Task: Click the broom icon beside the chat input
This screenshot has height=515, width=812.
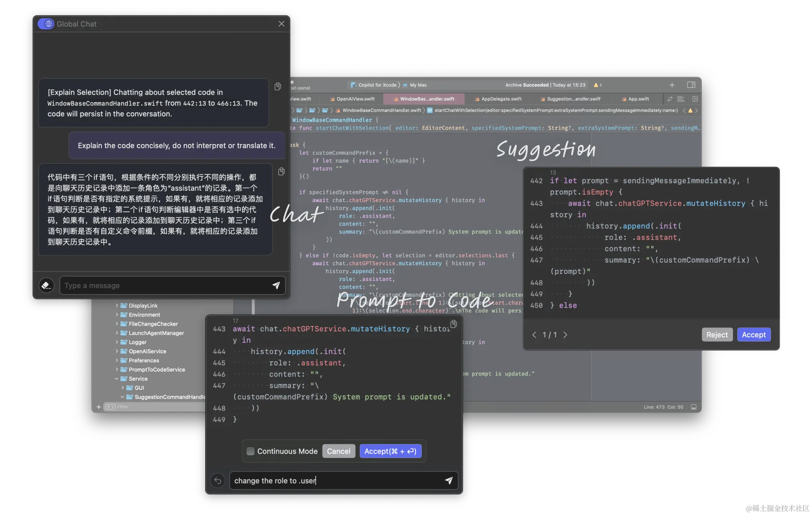Action: point(47,285)
